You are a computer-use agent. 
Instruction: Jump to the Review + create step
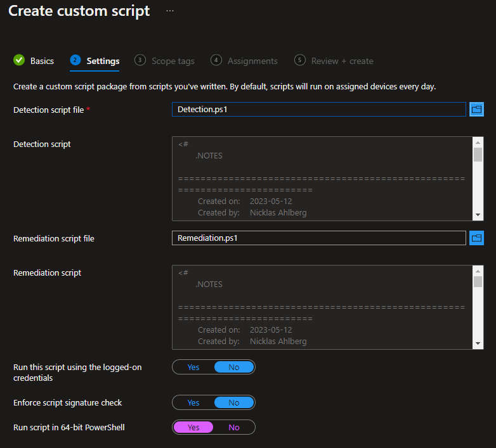coord(342,61)
